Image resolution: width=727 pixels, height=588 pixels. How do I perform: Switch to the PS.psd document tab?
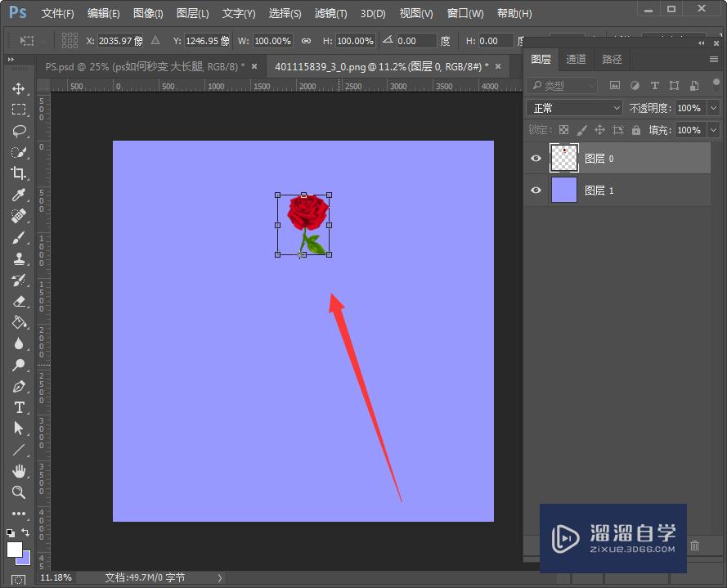click(x=145, y=67)
